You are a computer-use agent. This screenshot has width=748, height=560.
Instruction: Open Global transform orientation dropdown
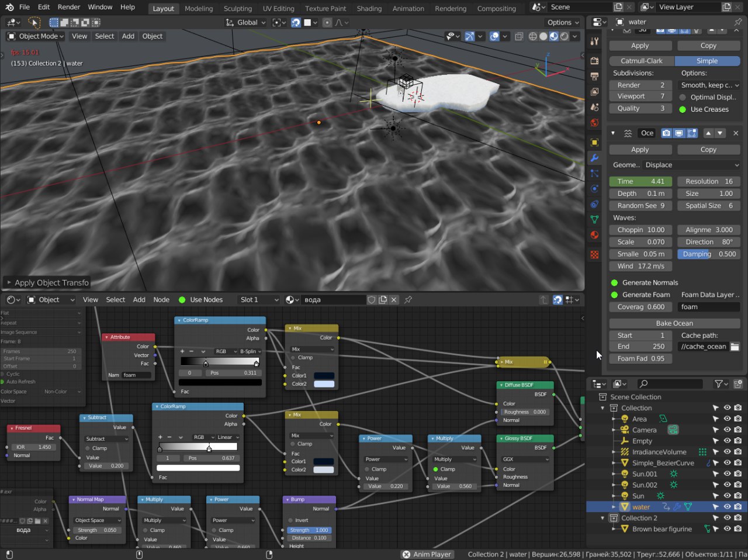245,22
